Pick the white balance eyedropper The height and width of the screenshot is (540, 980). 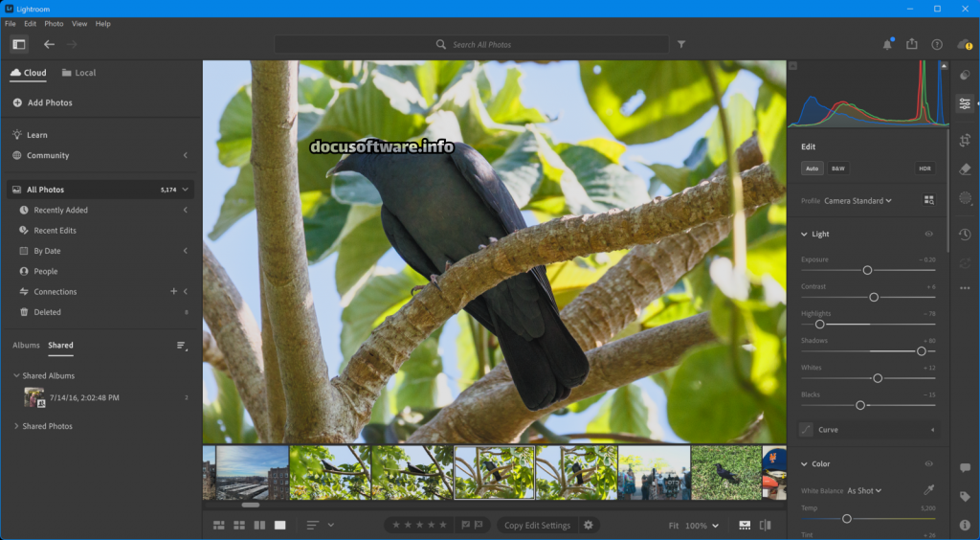tap(927, 490)
